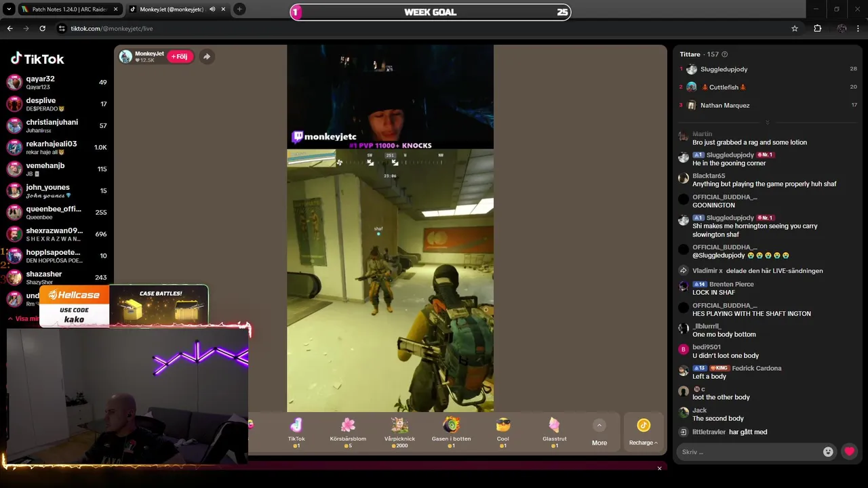Open christianjuhani live stream
This screenshot has width=868, height=488.
(57, 126)
